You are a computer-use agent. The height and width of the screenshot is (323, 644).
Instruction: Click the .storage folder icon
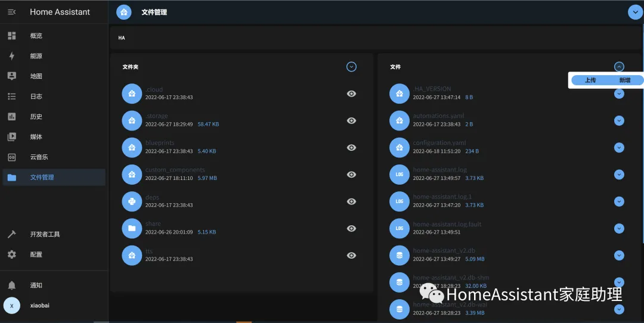click(132, 120)
